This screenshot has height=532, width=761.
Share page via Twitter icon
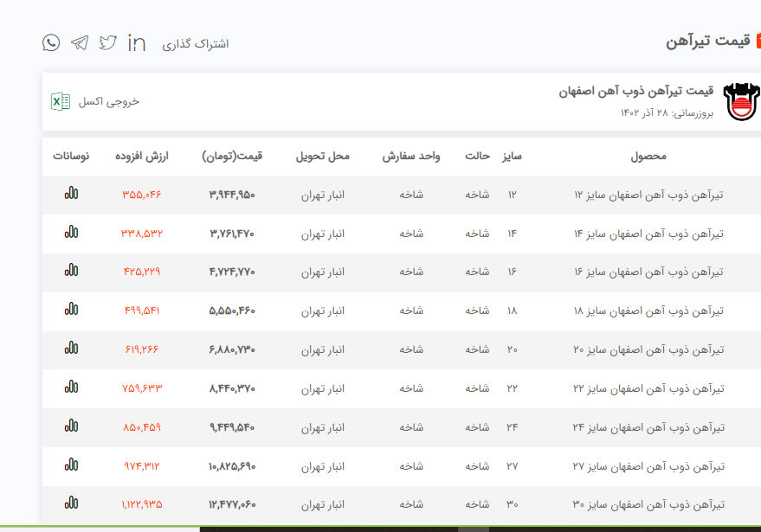point(107,42)
